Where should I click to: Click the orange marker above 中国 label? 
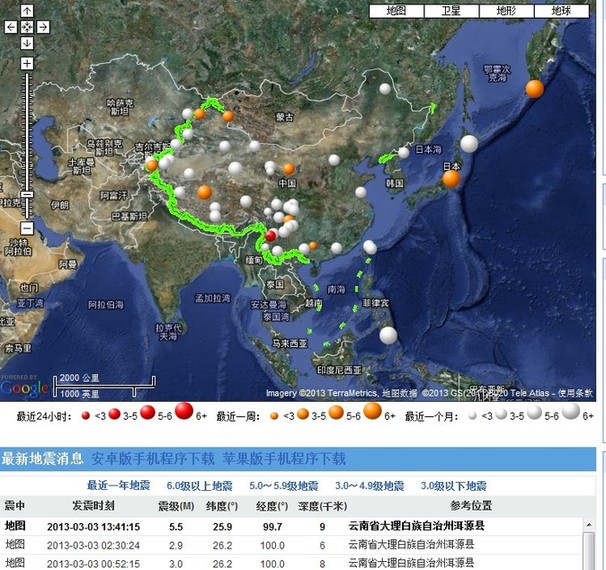pos(289,169)
